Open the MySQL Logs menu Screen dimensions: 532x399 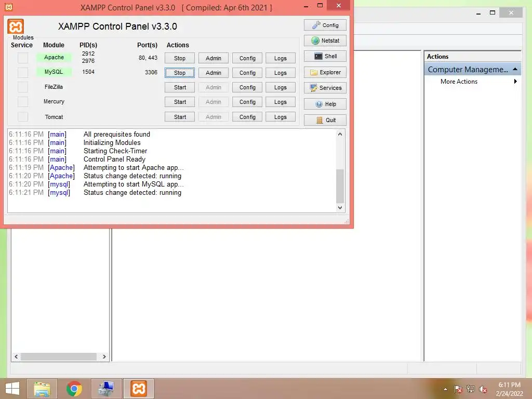281,73
